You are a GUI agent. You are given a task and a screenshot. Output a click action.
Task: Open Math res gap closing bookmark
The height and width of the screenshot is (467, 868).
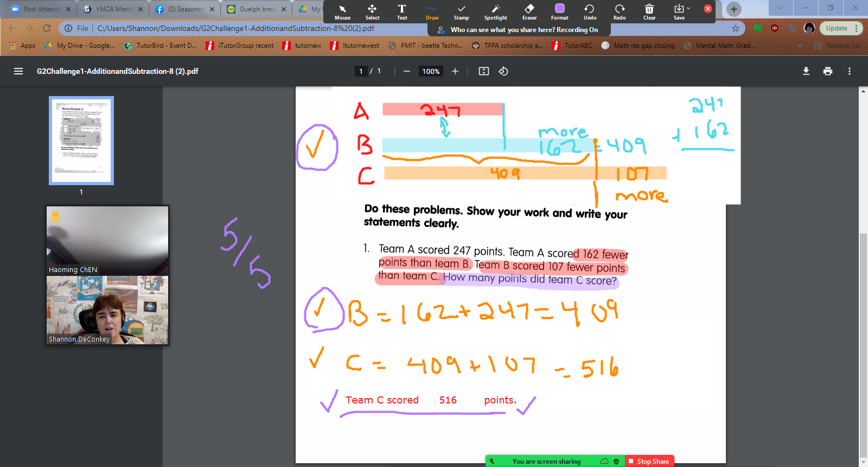point(637,46)
